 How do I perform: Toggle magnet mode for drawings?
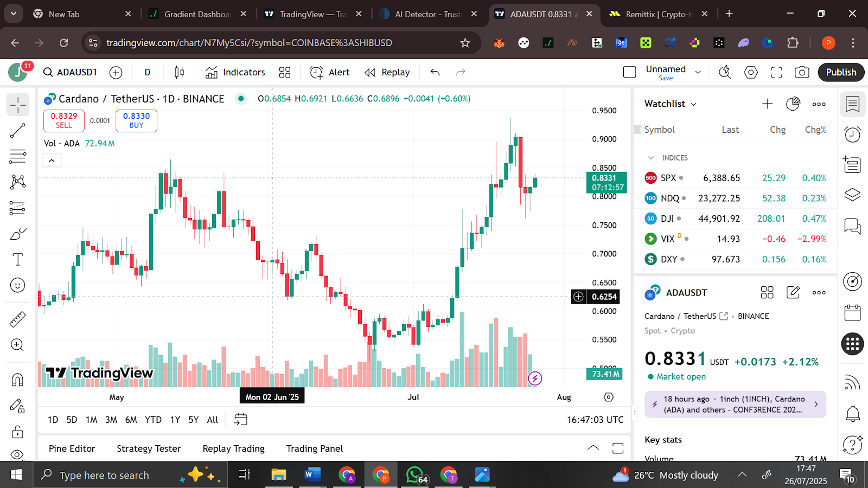(17, 380)
